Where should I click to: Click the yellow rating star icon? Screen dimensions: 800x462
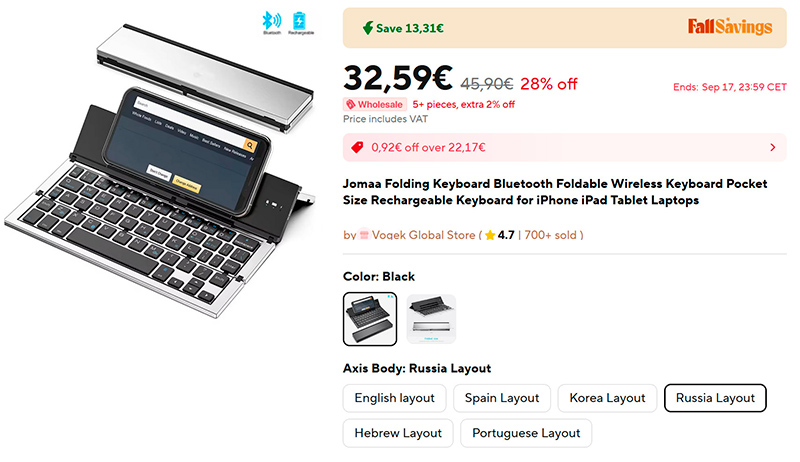point(490,235)
